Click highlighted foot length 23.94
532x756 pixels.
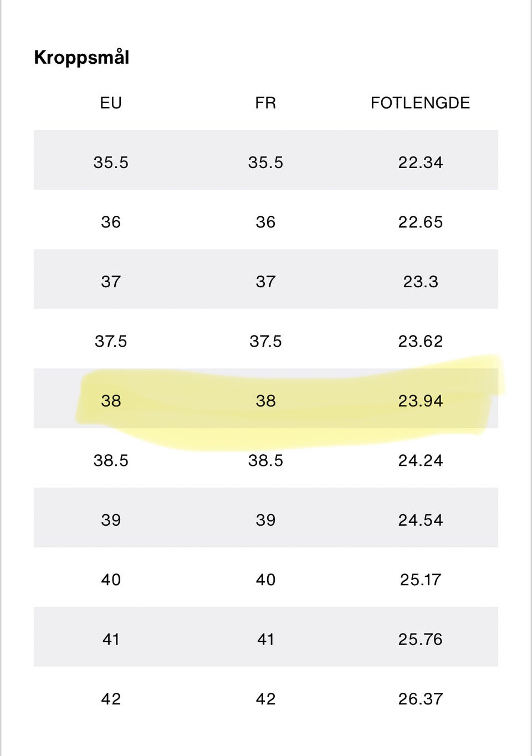coord(421,401)
